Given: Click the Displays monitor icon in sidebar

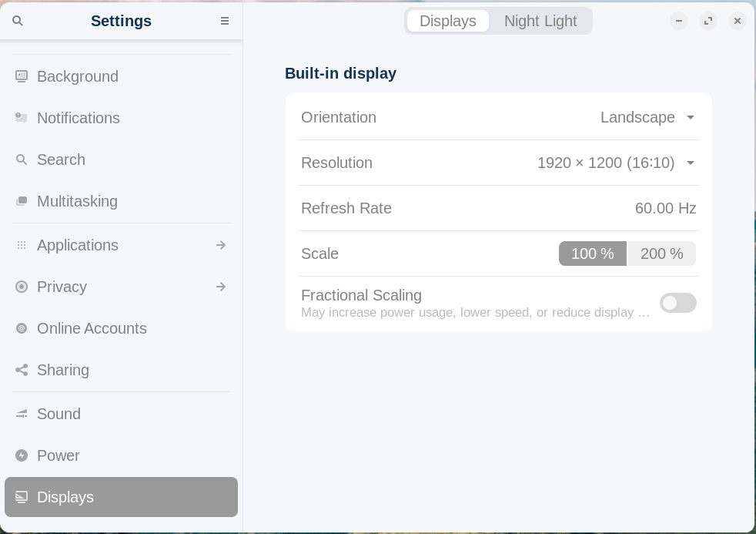Looking at the screenshot, I should pos(22,497).
